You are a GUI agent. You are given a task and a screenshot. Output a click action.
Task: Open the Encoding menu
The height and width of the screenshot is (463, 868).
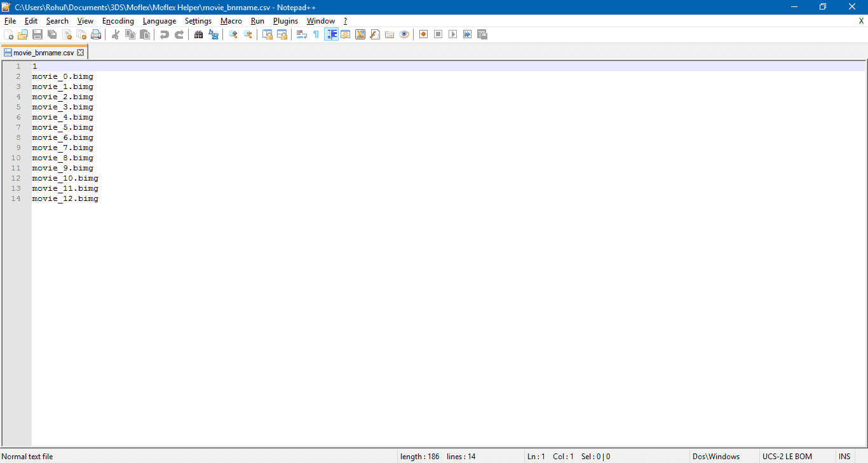(x=118, y=21)
